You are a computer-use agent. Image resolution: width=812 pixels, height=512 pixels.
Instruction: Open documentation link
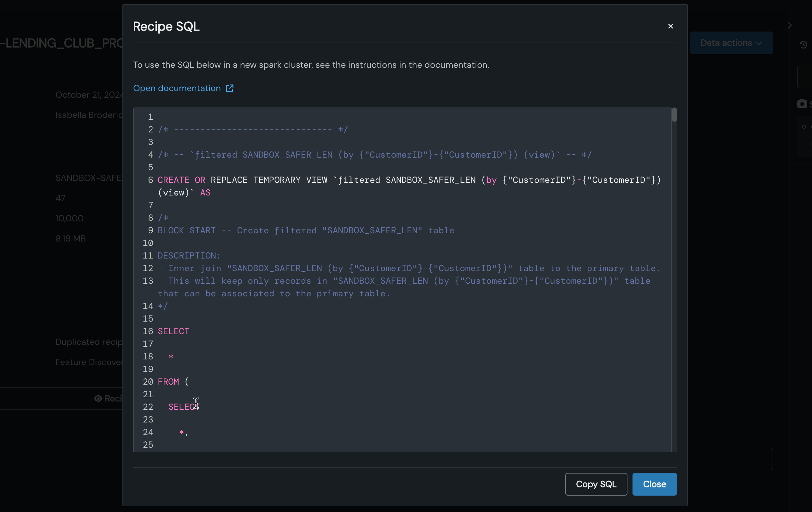coord(177,88)
